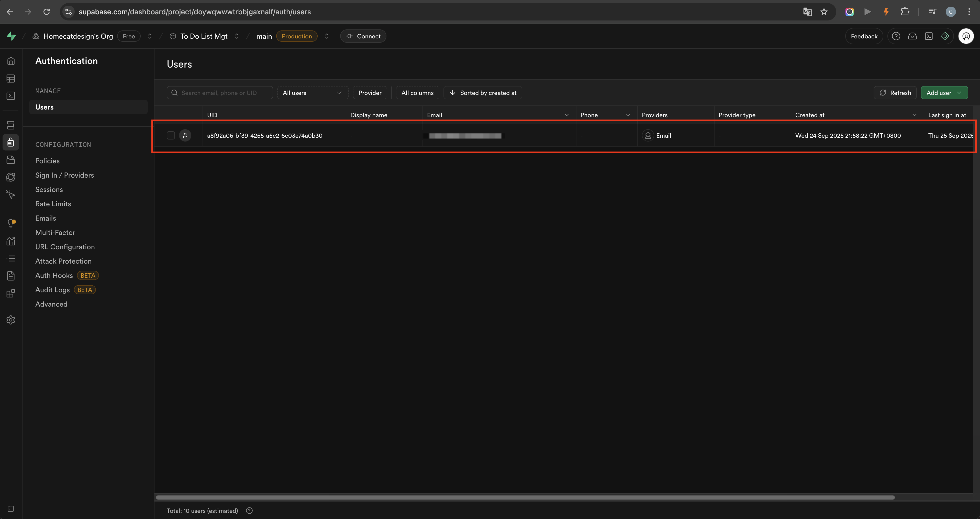Open the Email column header menu

566,115
